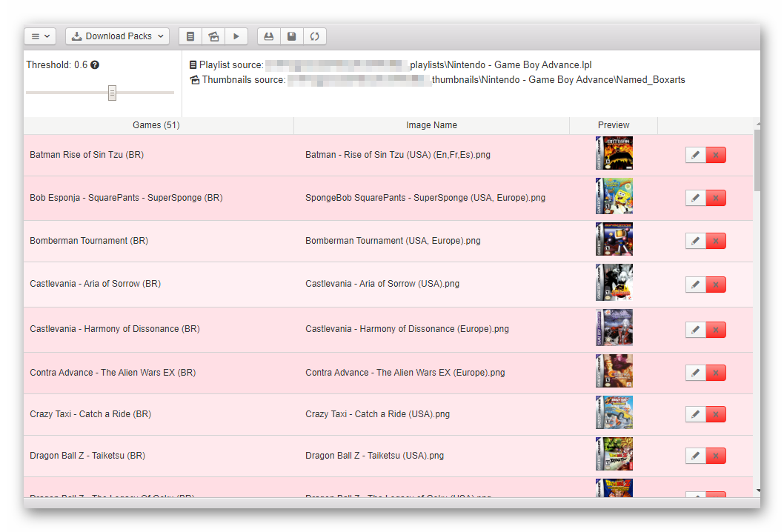Edit the Crazy Taxi image match
The width and height of the screenshot is (784, 532).
[695, 414]
